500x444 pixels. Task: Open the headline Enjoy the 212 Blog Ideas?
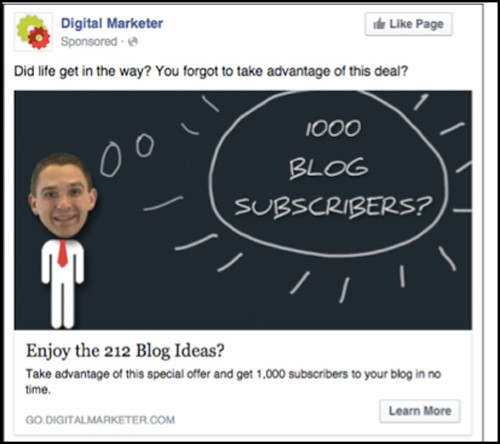click(125, 351)
